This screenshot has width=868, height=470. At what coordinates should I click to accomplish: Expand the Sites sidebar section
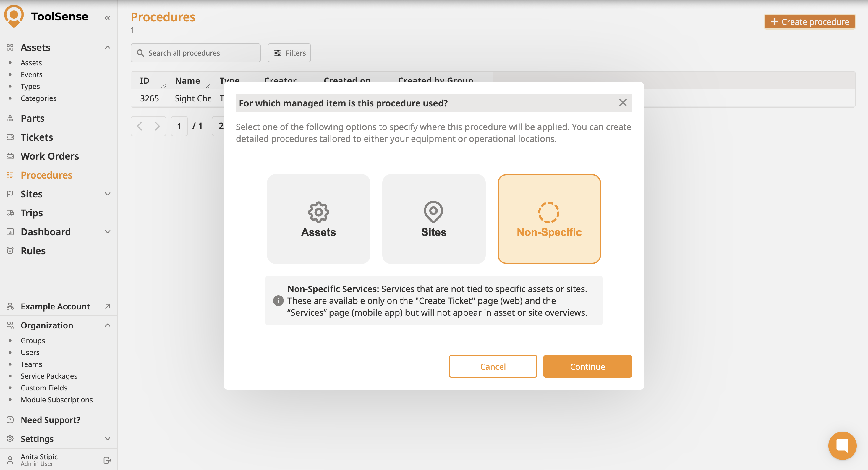pyautogui.click(x=108, y=194)
